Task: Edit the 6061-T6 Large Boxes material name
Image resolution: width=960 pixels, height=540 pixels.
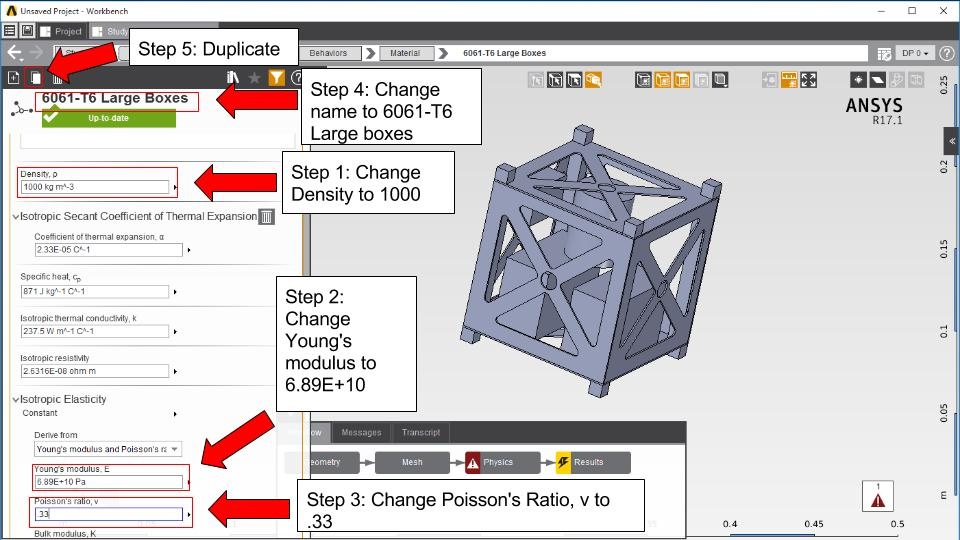Action: (115, 99)
